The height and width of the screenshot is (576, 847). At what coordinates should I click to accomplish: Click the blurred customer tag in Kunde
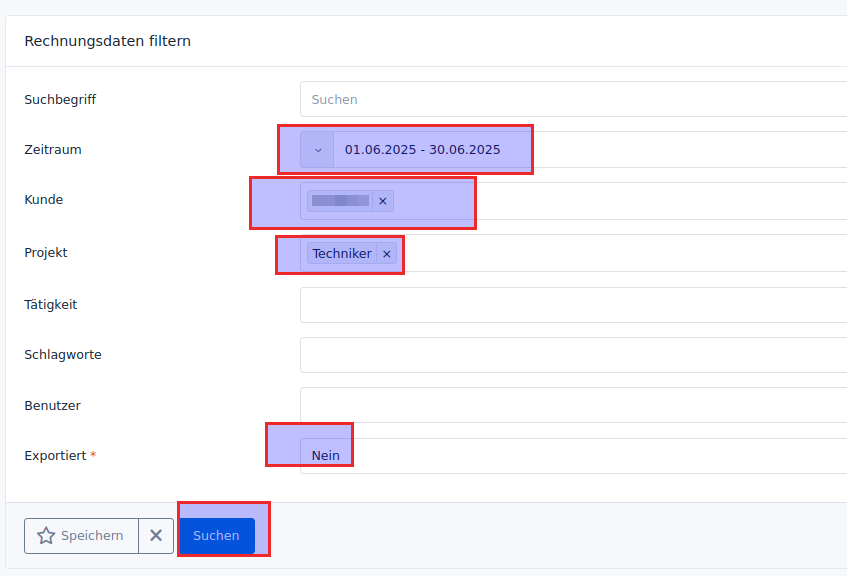pos(340,201)
